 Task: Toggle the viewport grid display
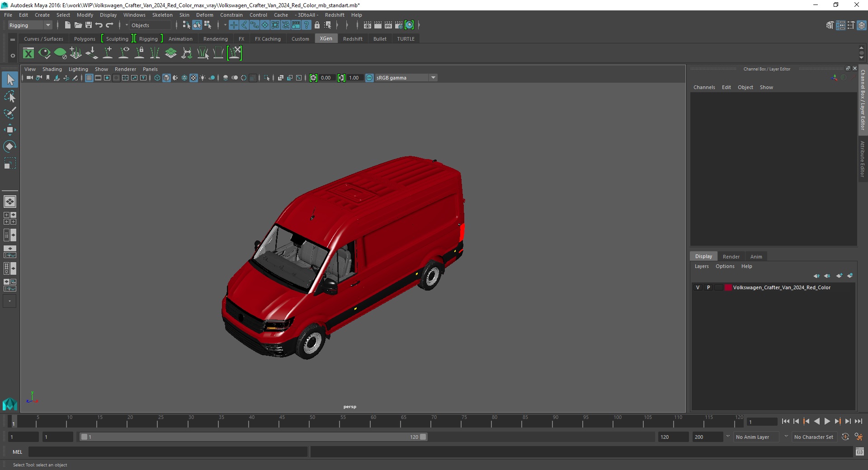tap(89, 78)
